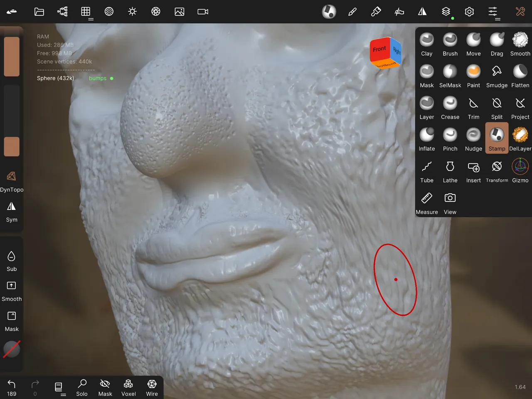
Task: Select the Transform tool
Action: coord(497,171)
